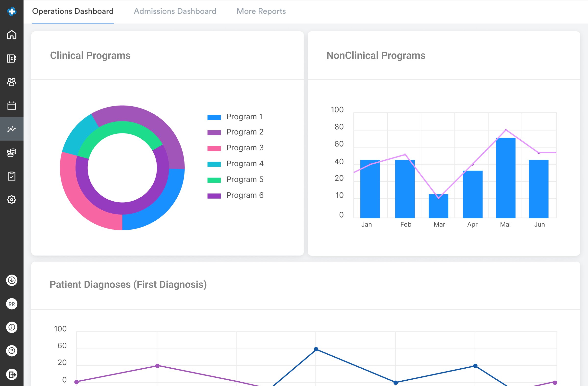The image size is (588, 386).
Task: Select the Operations Dashboard tab
Action: coord(73,11)
